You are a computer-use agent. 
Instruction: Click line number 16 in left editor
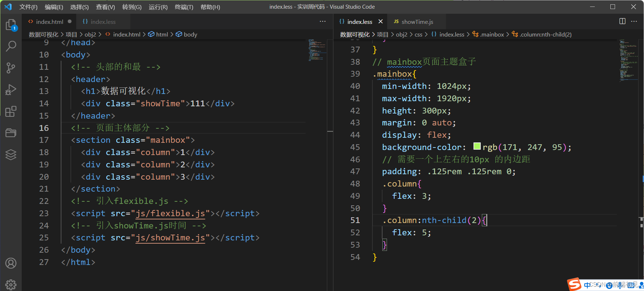coord(44,128)
